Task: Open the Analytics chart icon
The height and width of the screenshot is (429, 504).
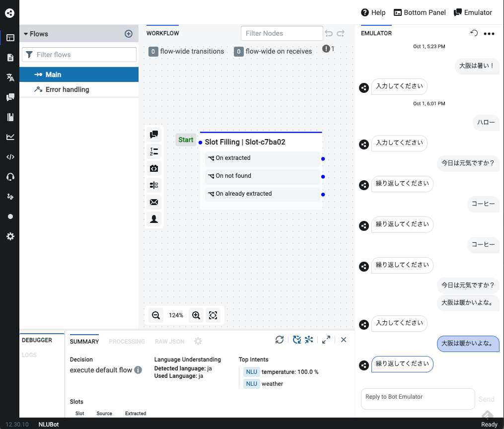Action: coord(10,137)
